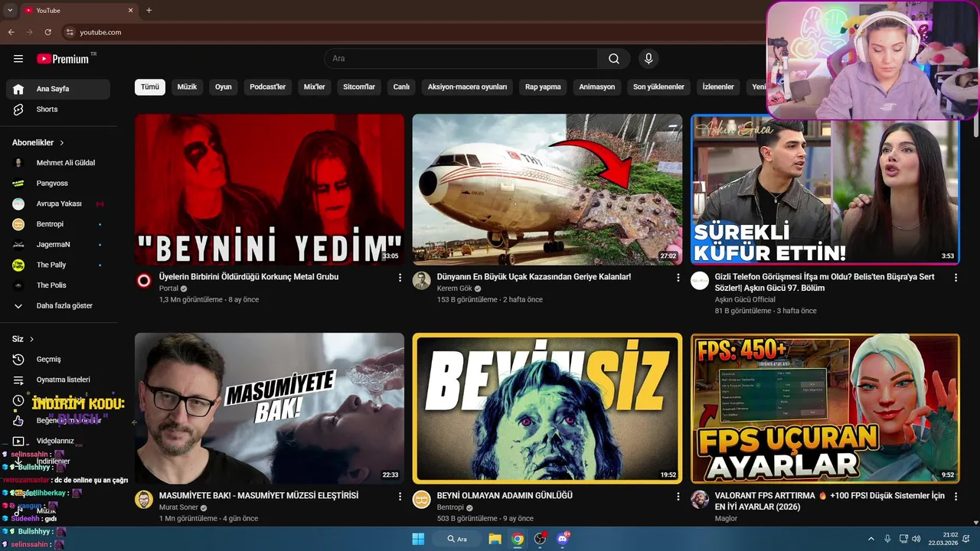The width and height of the screenshot is (980, 551).
Task: Select the Rap yapma filter chip
Action: coord(543,87)
